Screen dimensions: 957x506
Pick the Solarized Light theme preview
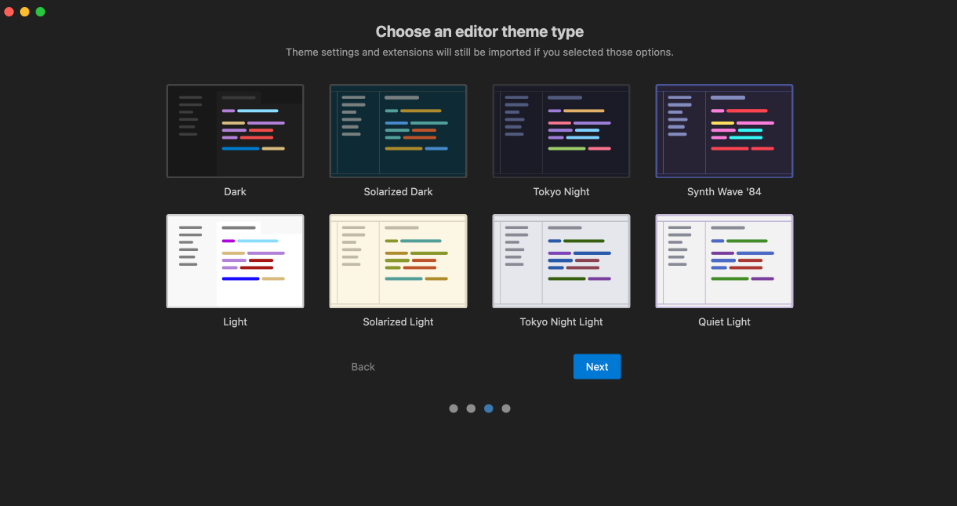coord(398,261)
